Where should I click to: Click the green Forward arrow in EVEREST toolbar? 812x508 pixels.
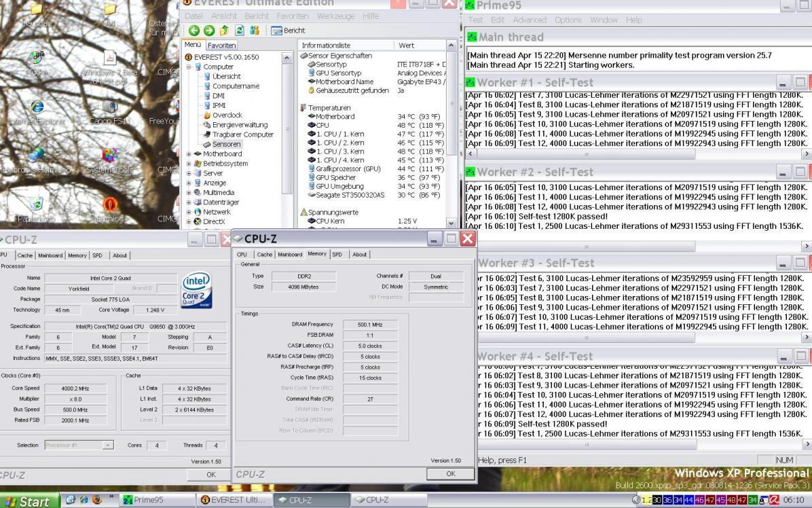click(209, 31)
